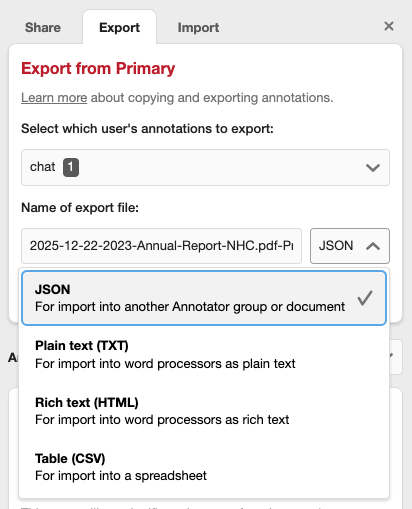
Task: Choose the JSON export format option
Action: pyautogui.click(x=204, y=298)
